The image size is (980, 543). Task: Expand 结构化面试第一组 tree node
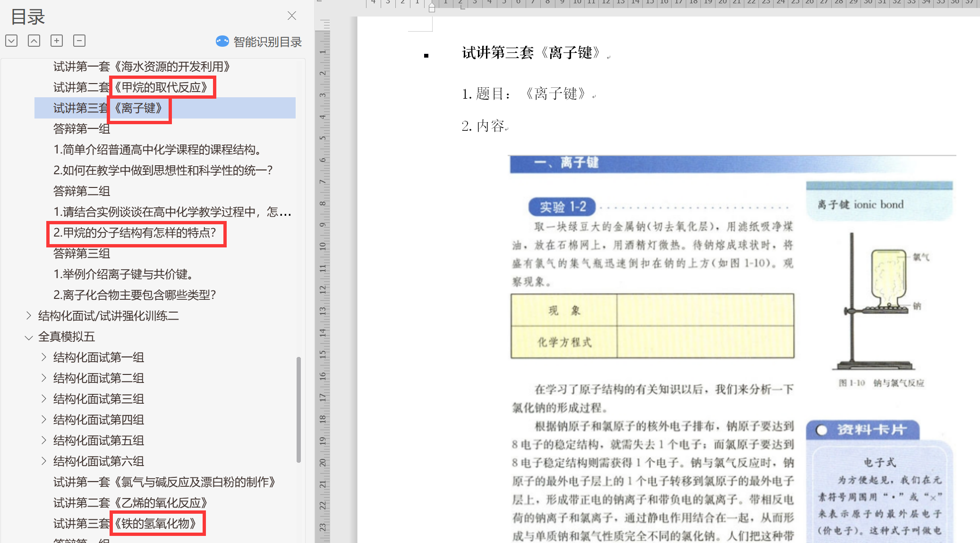tap(44, 357)
